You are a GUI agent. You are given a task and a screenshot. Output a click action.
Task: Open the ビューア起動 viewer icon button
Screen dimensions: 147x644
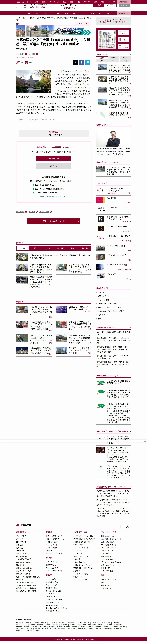[x=124, y=33]
